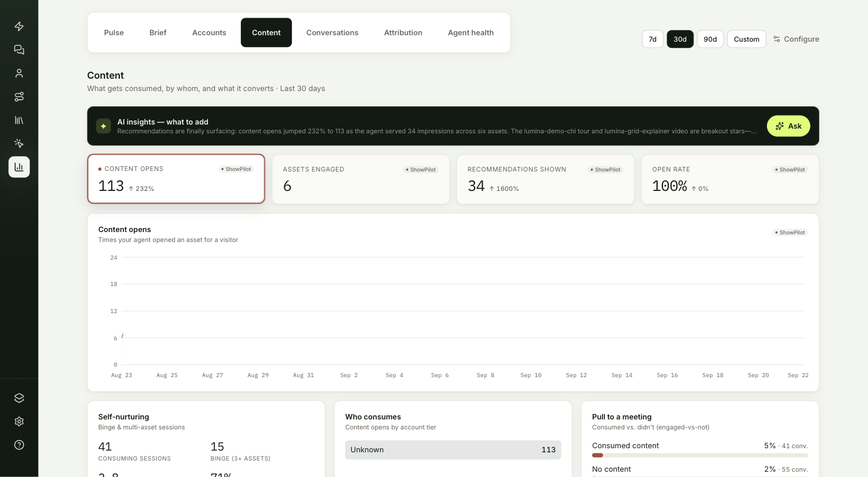Click the sliders icon in the sidebar
The width and height of the screenshot is (868, 477).
[x=19, y=96]
